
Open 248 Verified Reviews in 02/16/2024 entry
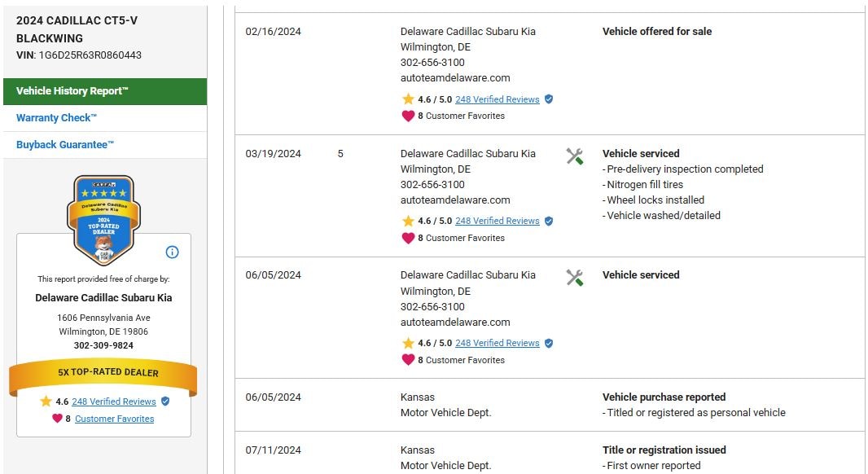pyautogui.click(x=497, y=99)
